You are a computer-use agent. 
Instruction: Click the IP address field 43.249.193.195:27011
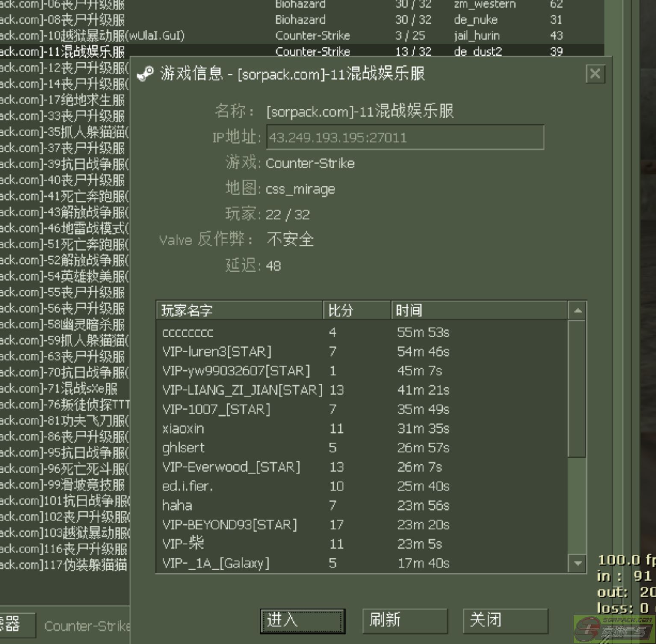click(x=405, y=137)
